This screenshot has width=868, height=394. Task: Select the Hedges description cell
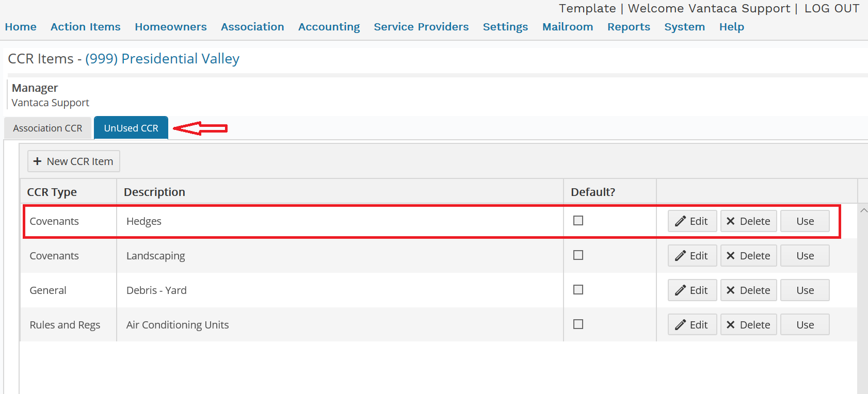340,221
